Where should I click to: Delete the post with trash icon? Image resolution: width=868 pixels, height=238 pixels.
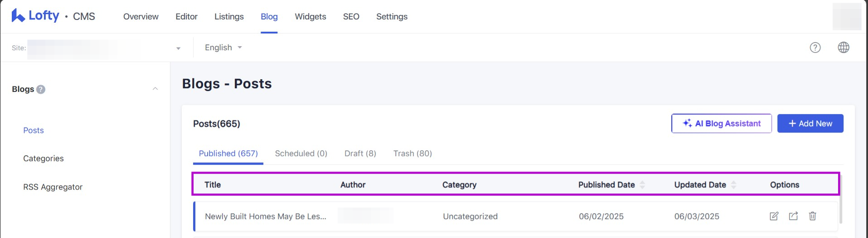pos(813,216)
